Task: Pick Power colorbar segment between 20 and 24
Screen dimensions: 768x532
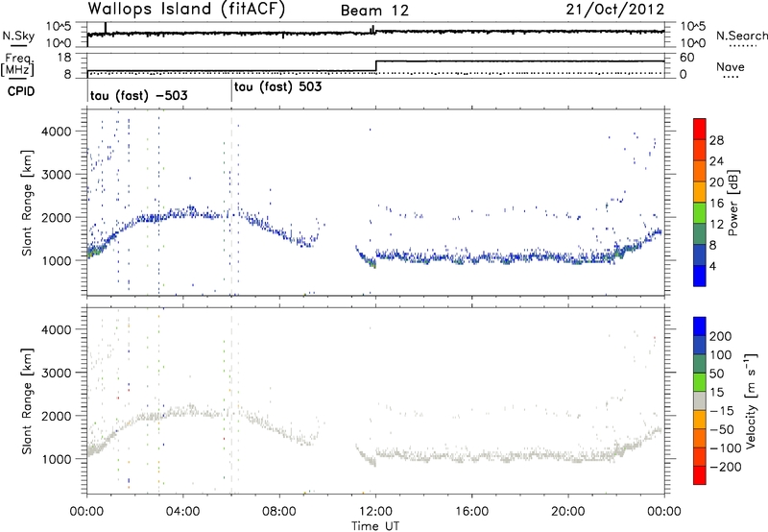Action: (700, 171)
